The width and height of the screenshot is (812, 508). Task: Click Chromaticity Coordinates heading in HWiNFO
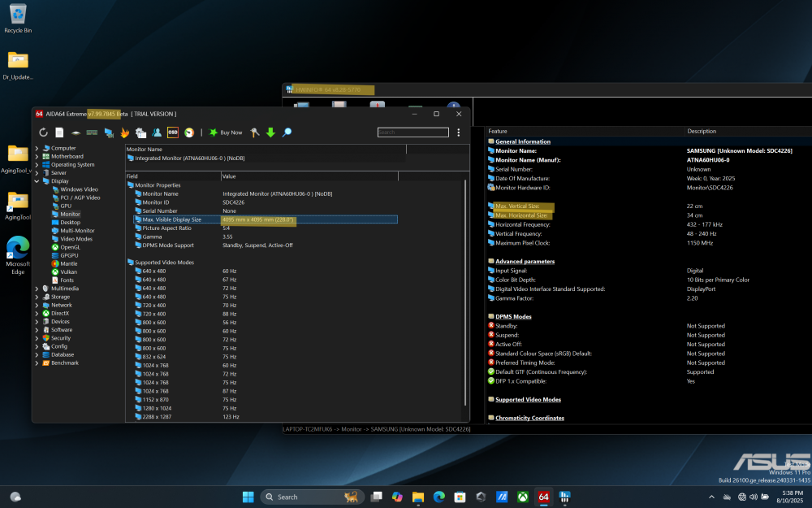pyautogui.click(x=529, y=419)
